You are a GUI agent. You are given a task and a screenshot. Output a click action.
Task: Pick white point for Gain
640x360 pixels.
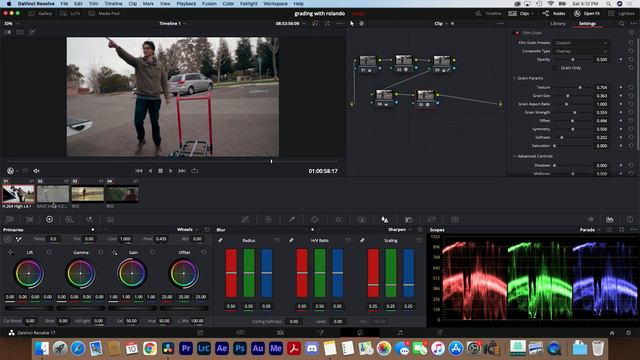click(x=114, y=252)
